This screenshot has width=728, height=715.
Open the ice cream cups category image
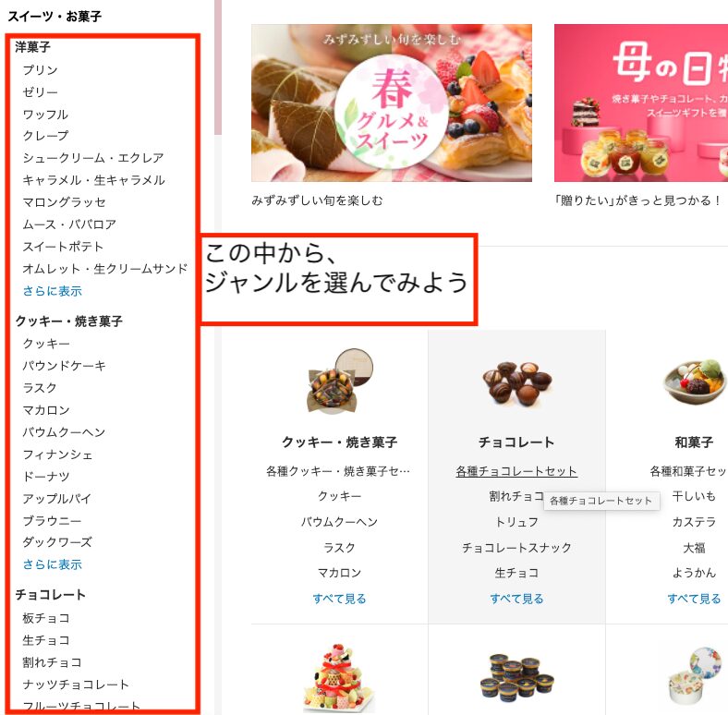[x=516, y=675]
